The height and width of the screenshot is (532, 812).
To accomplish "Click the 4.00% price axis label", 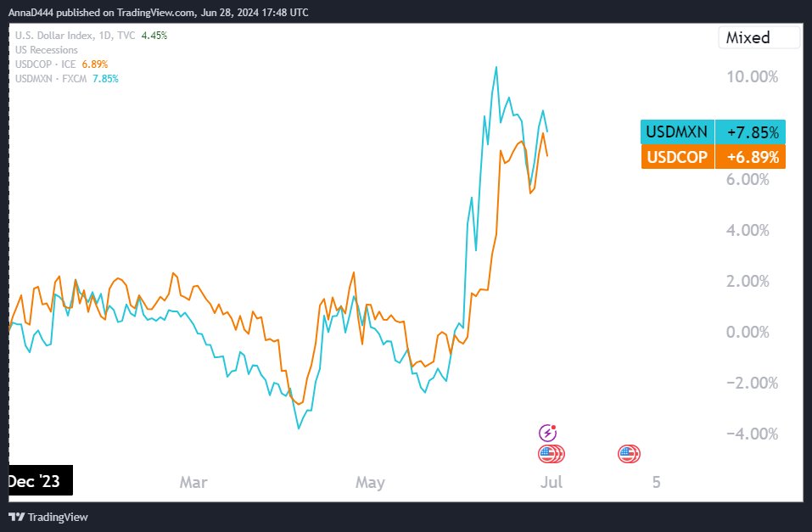I will 748,230.
